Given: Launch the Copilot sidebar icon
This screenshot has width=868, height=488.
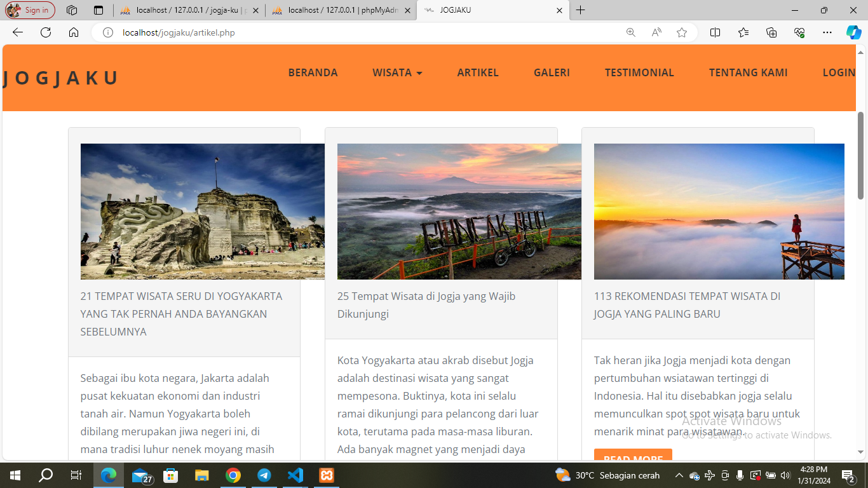Looking at the screenshot, I should click(853, 32).
